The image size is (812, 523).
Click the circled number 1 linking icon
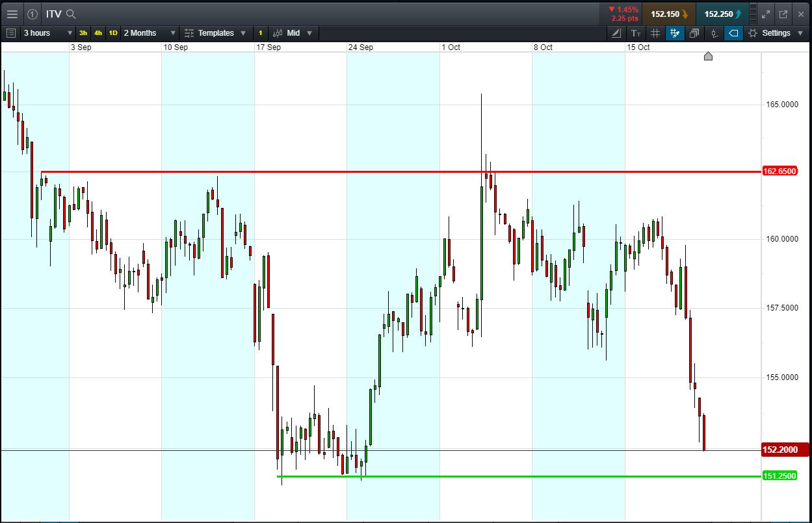coord(33,14)
